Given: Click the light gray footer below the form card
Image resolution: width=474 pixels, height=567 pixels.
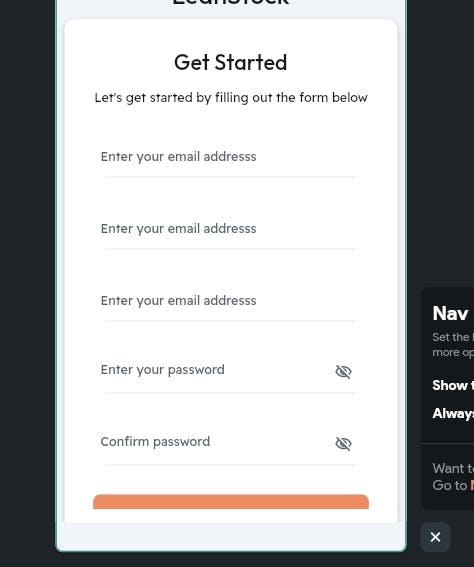Looking at the screenshot, I should coord(231,536).
